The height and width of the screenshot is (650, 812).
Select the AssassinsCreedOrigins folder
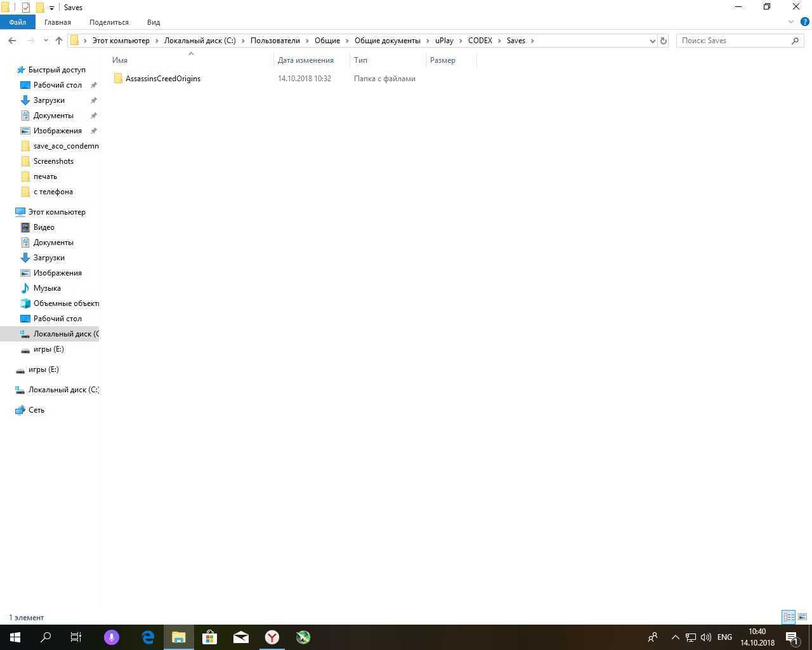163,79
